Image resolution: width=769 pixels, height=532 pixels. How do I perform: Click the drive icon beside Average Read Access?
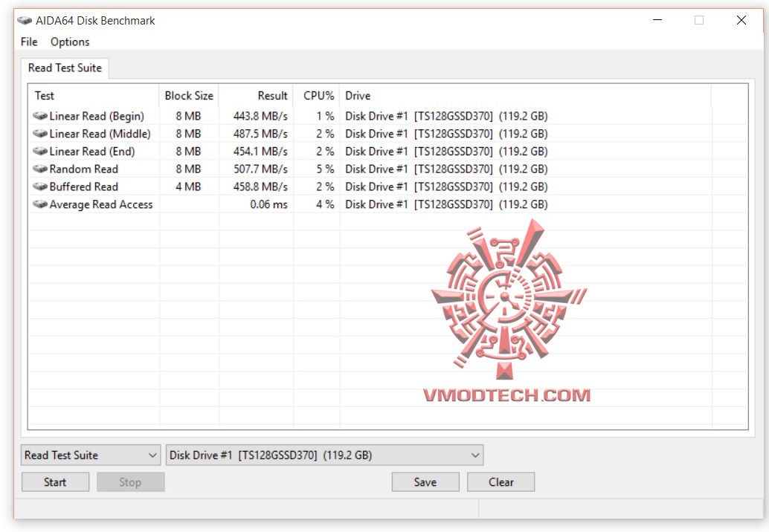tap(39, 204)
